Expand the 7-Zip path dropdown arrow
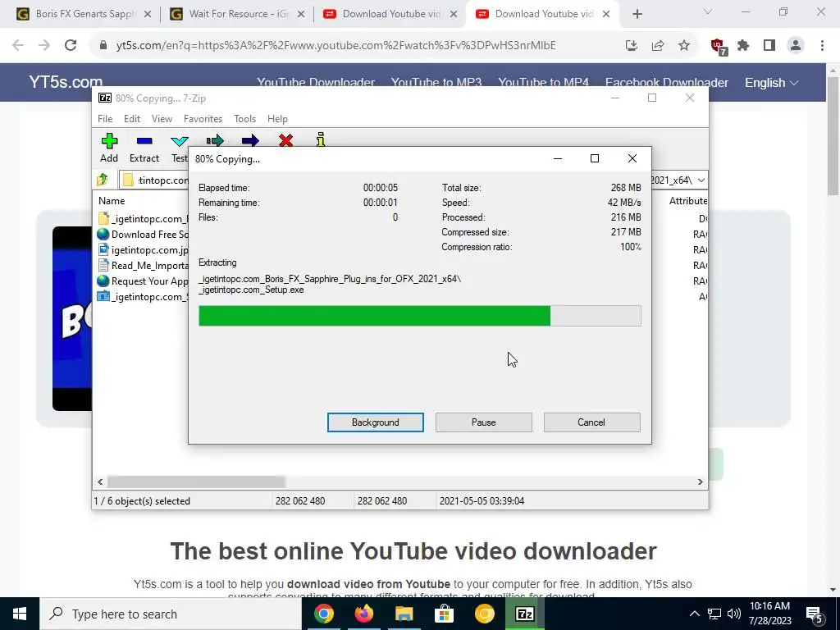This screenshot has height=630, width=840. pos(701,180)
